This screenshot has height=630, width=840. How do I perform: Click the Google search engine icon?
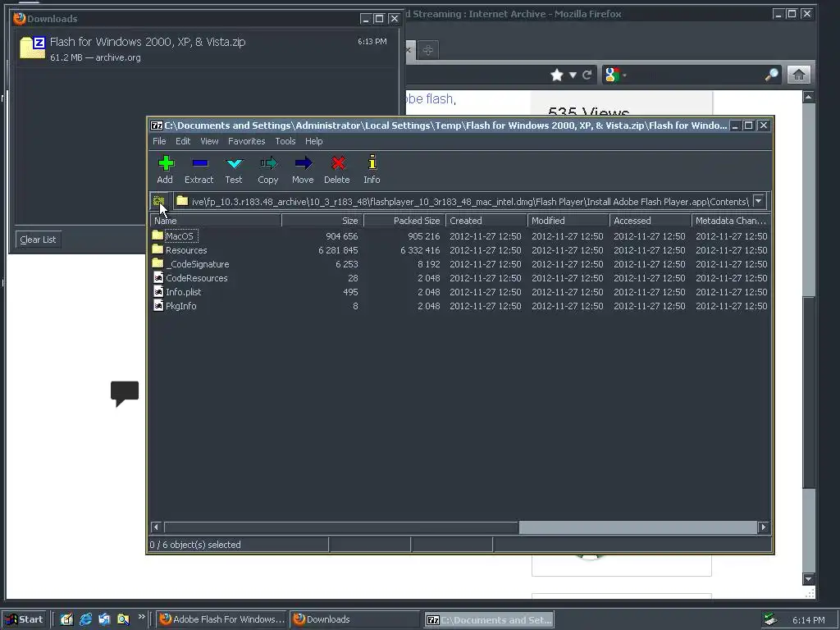612,75
